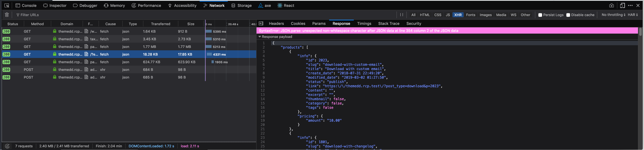Click the Filter URLs input field

point(30,14)
